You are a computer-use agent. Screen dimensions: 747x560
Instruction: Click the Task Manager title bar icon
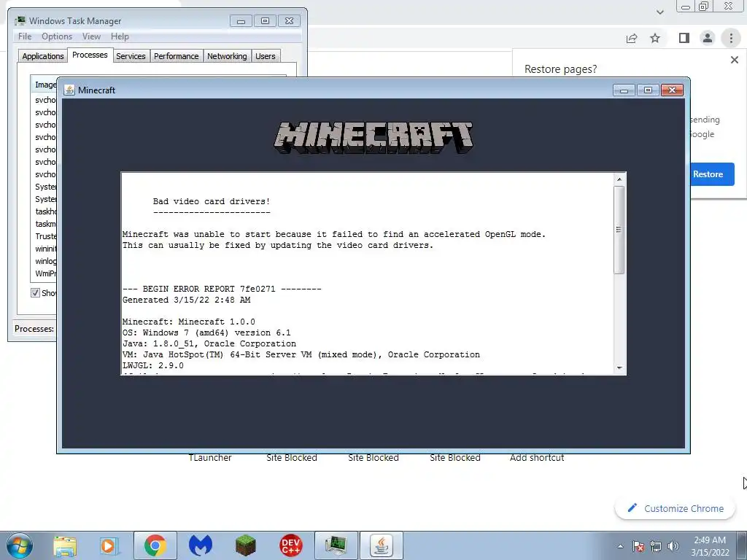(x=20, y=21)
